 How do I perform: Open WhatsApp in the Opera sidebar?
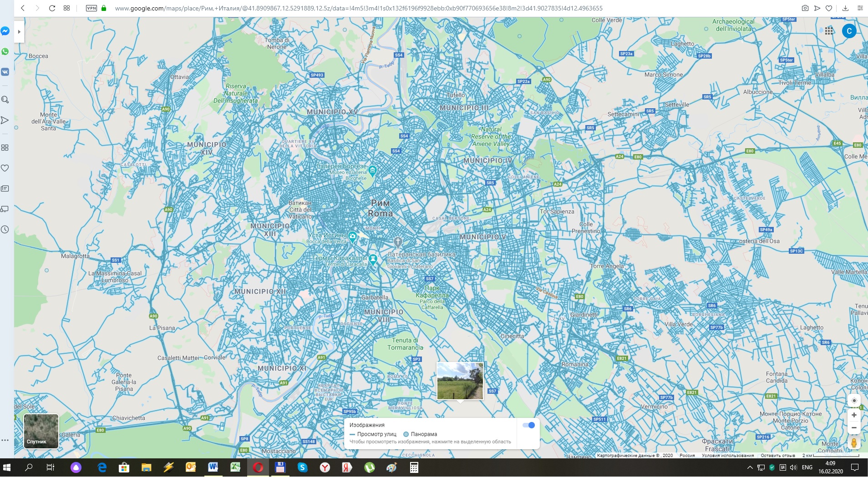tap(5, 51)
